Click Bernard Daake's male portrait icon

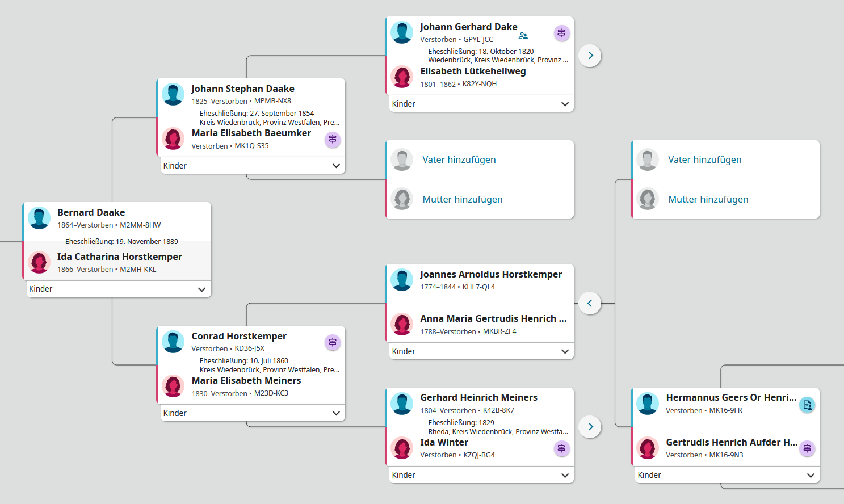click(x=39, y=218)
